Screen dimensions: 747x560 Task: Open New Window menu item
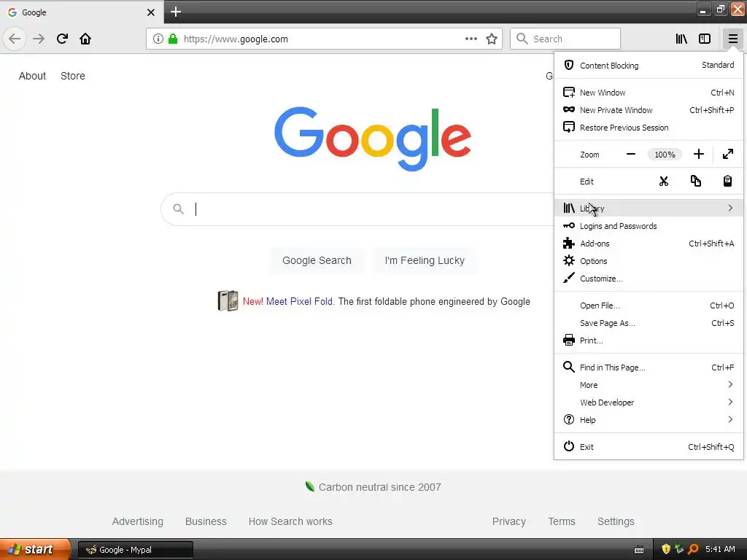(649, 93)
